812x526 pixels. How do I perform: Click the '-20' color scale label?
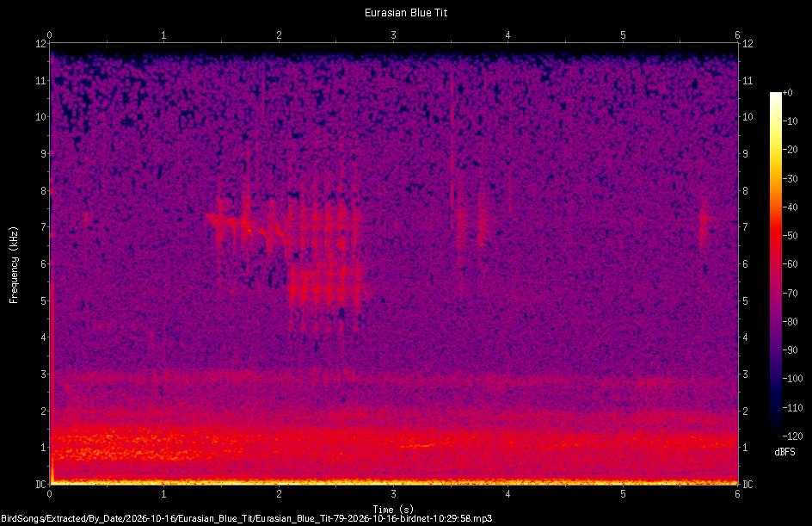click(790, 150)
